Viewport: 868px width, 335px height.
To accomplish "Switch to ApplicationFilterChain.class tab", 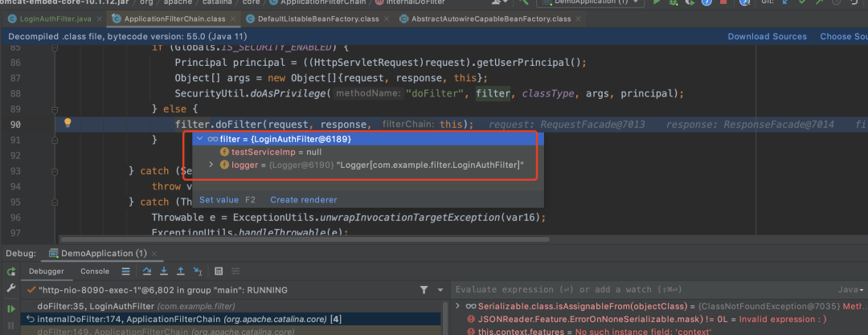I will click(x=174, y=18).
